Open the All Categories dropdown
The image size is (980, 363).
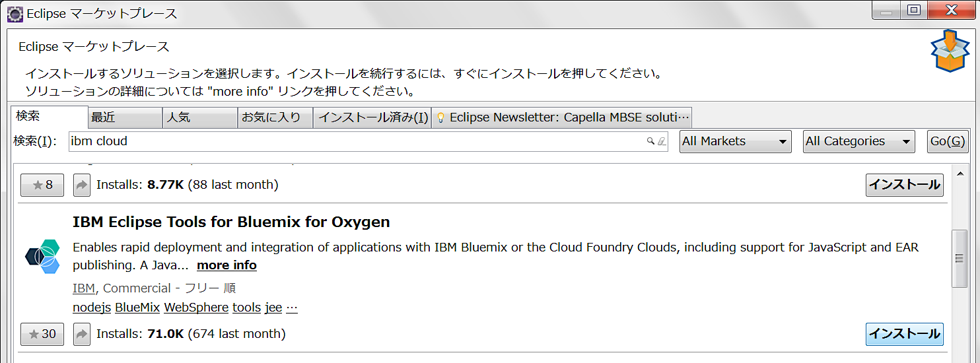[859, 141]
